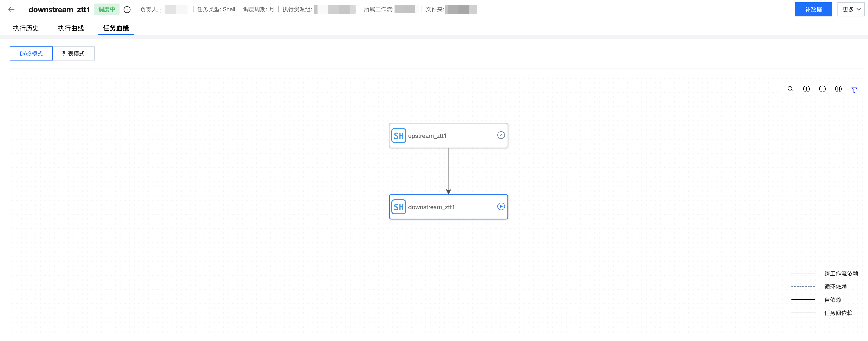Open the 执行历史 tab
This screenshot has width=868, height=341.
point(26,28)
